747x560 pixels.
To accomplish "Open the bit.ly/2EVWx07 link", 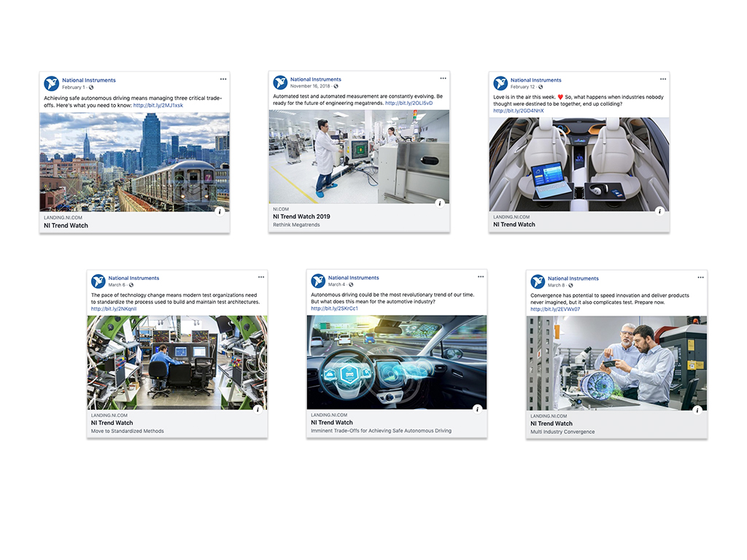I will 555,309.
